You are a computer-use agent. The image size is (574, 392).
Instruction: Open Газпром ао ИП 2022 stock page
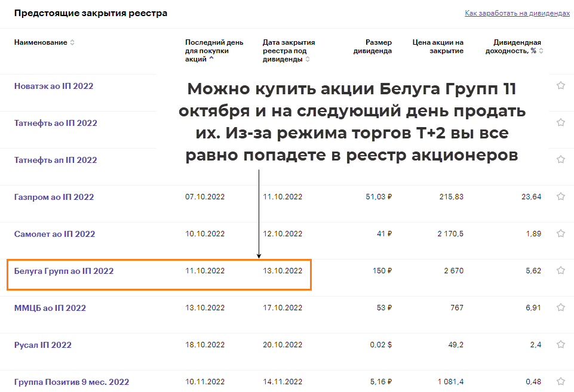54,197
